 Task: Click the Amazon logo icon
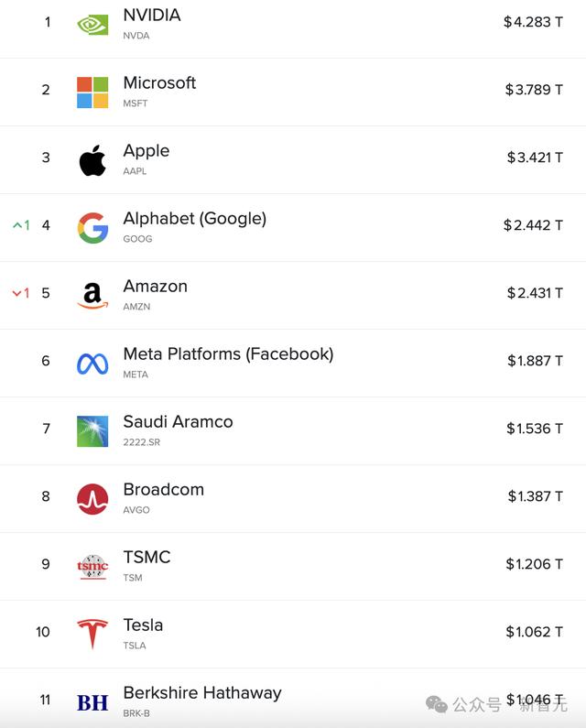point(92,296)
